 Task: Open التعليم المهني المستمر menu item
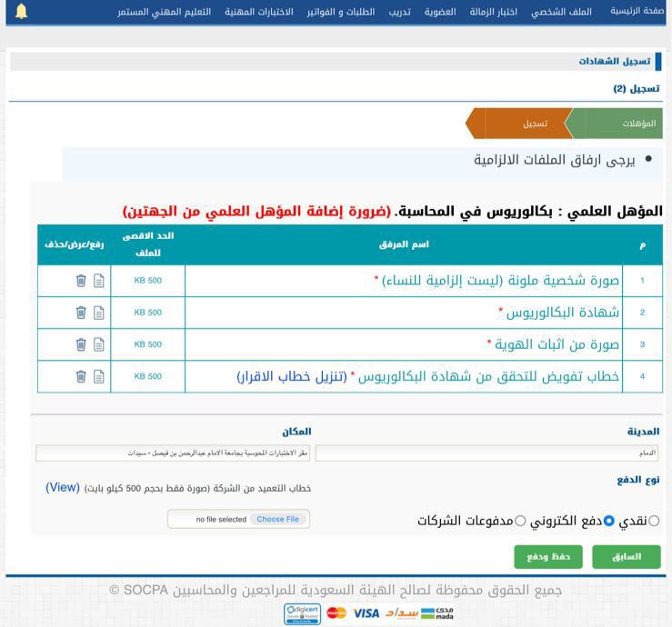pyautogui.click(x=165, y=12)
